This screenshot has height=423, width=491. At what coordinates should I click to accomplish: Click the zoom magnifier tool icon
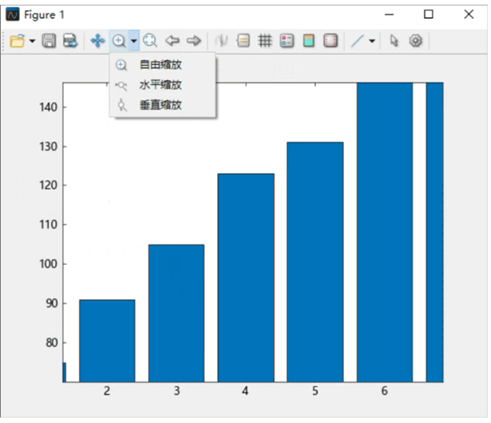tap(119, 41)
